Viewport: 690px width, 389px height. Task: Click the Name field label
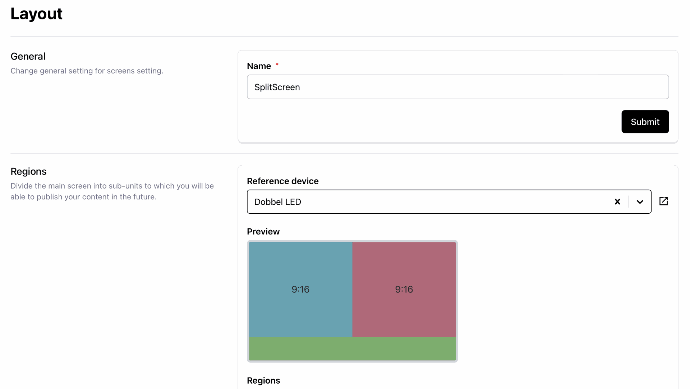pos(259,66)
